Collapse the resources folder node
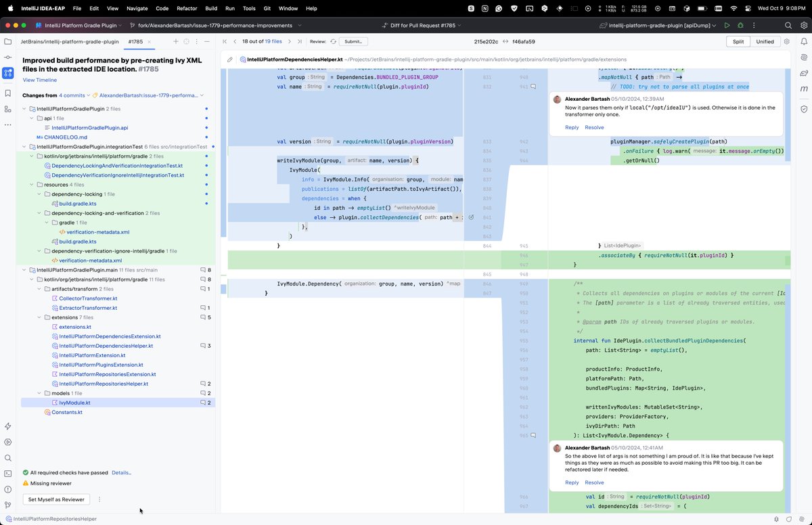 coord(32,184)
